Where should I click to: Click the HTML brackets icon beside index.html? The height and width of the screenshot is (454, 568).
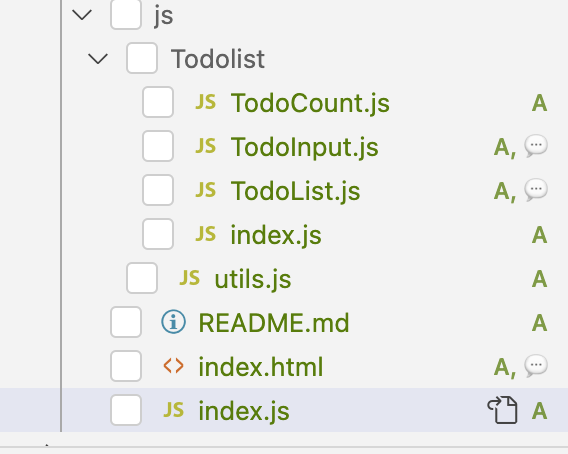click(174, 366)
